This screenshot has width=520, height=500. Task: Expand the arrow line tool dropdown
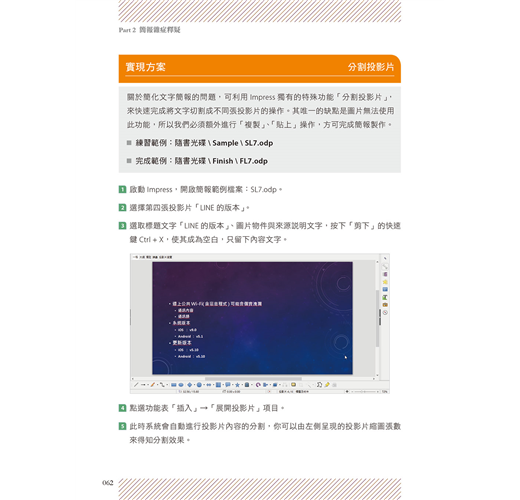(x=148, y=385)
